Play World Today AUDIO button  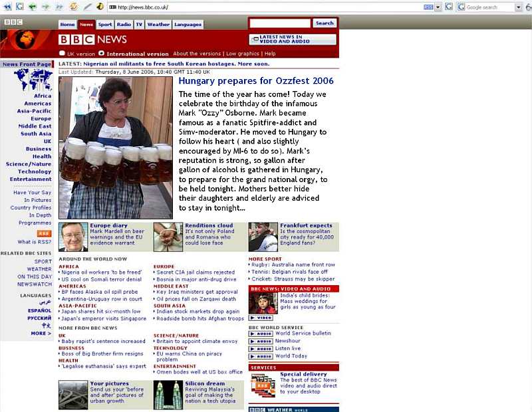[x=261, y=356]
